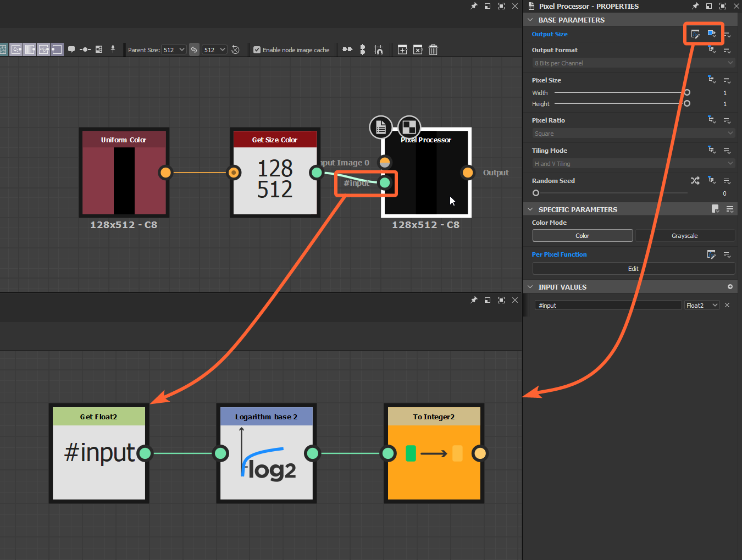The height and width of the screenshot is (560, 742).
Task: Click reset parent size icon
Action: (235, 49)
